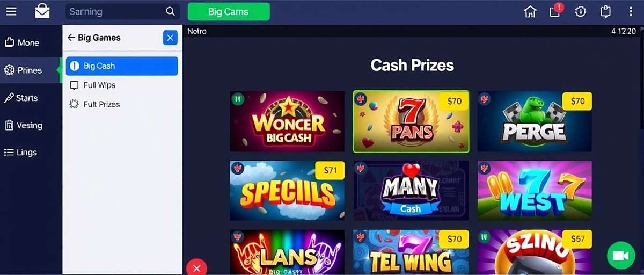Select the Big Cash option
Image resolution: width=644 pixels, height=275 pixels.
122,66
